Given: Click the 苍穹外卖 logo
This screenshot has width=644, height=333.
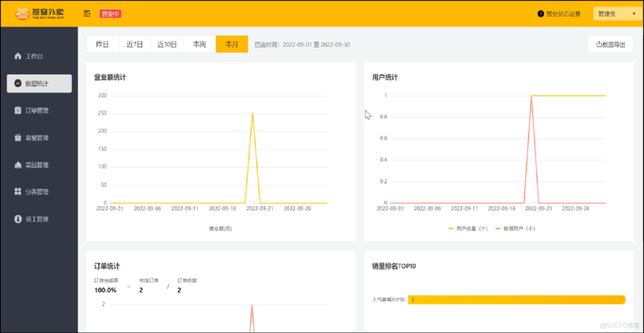Looking at the screenshot, I should 38,13.
